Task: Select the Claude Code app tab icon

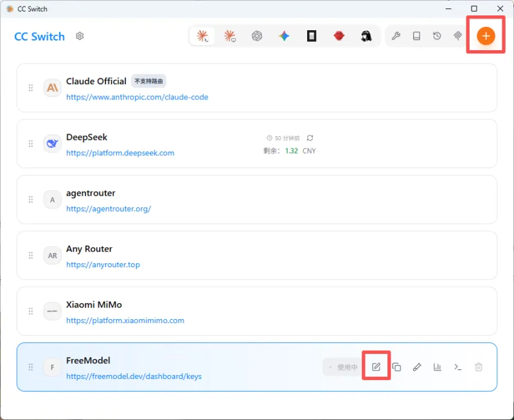Action: (202, 36)
